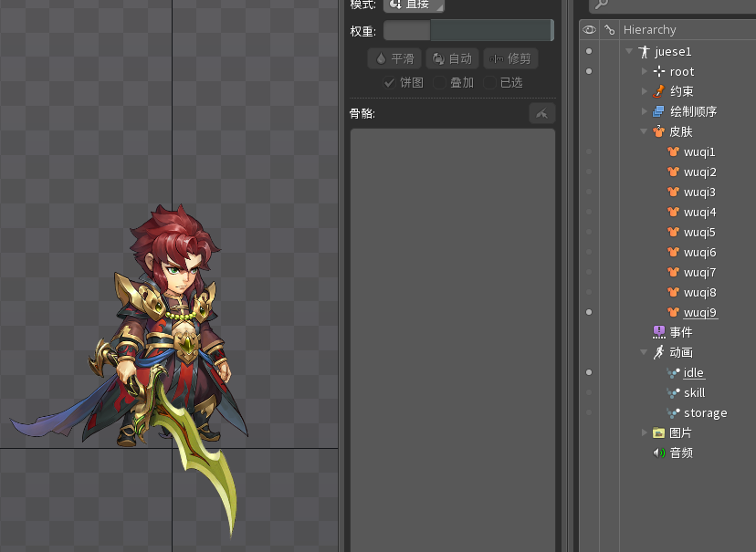Viewport: 756px width, 552px height.
Task: Click the animation icon beside skill
Action: pyautogui.click(x=673, y=393)
